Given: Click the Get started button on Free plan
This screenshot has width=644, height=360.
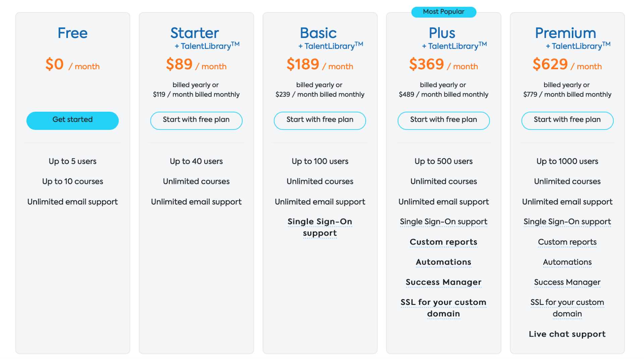Looking at the screenshot, I should pyautogui.click(x=72, y=120).
